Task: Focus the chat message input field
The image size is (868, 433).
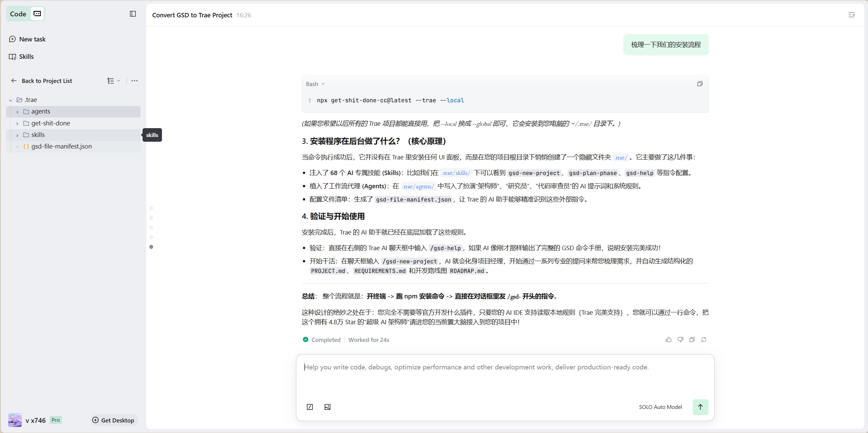Action: 504,377
